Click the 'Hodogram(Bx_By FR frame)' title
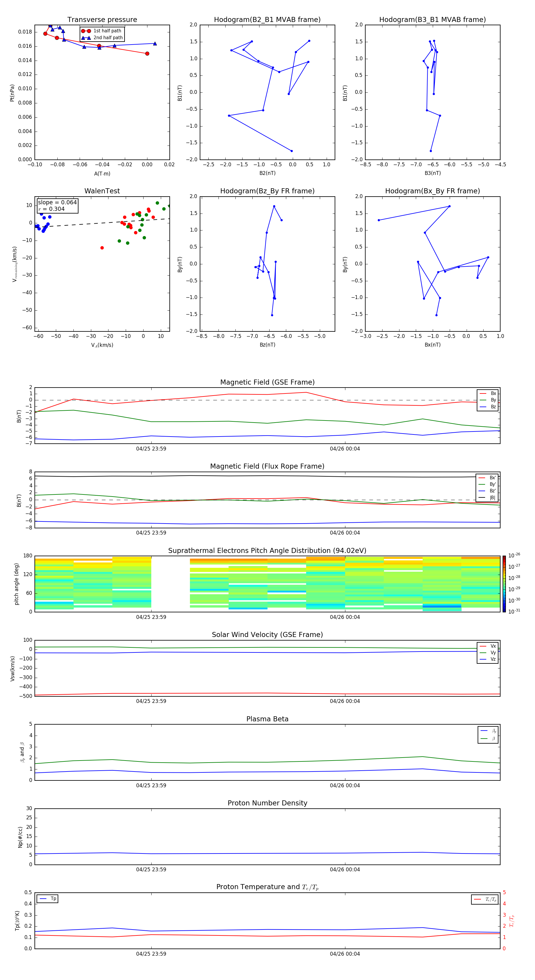Viewport: 535px width, 980px height. 432,191
